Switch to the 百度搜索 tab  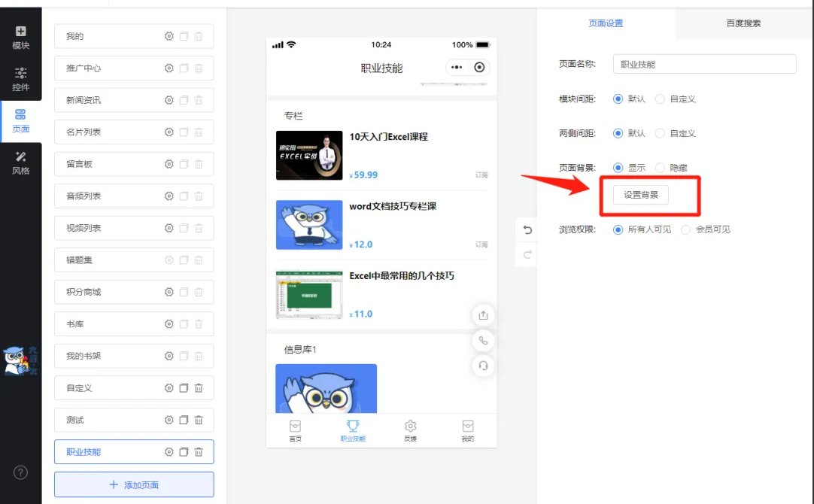[x=744, y=23]
